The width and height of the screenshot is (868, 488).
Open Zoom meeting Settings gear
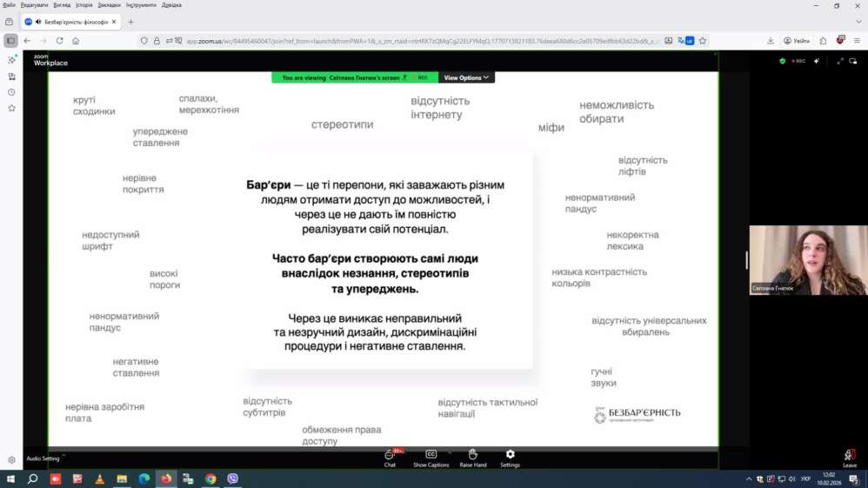510,457
